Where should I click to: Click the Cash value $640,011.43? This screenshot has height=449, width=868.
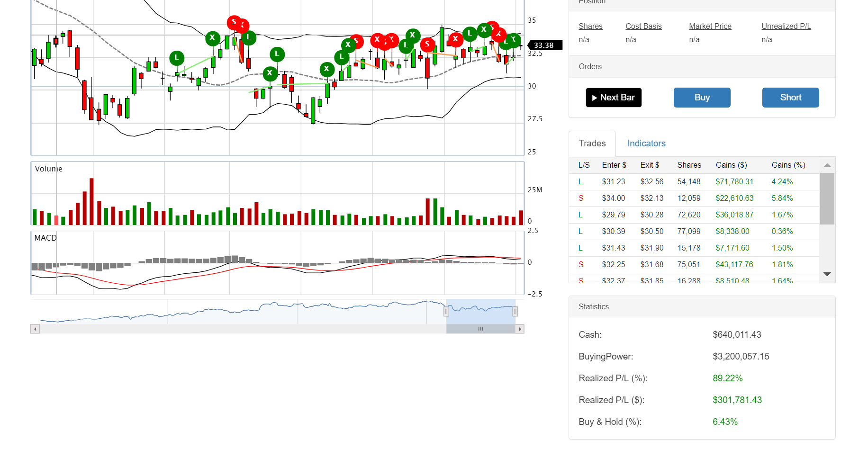(x=737, y=335)
